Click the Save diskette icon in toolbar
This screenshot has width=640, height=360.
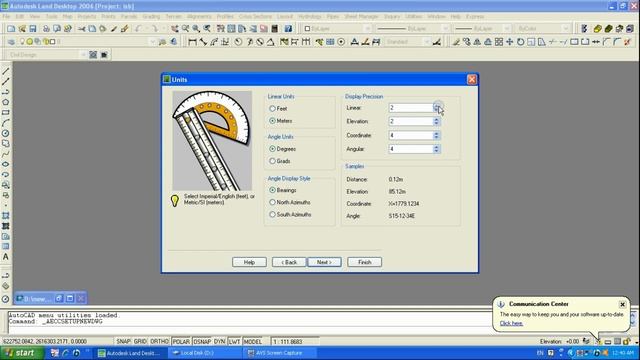click(x=33, y=29)
